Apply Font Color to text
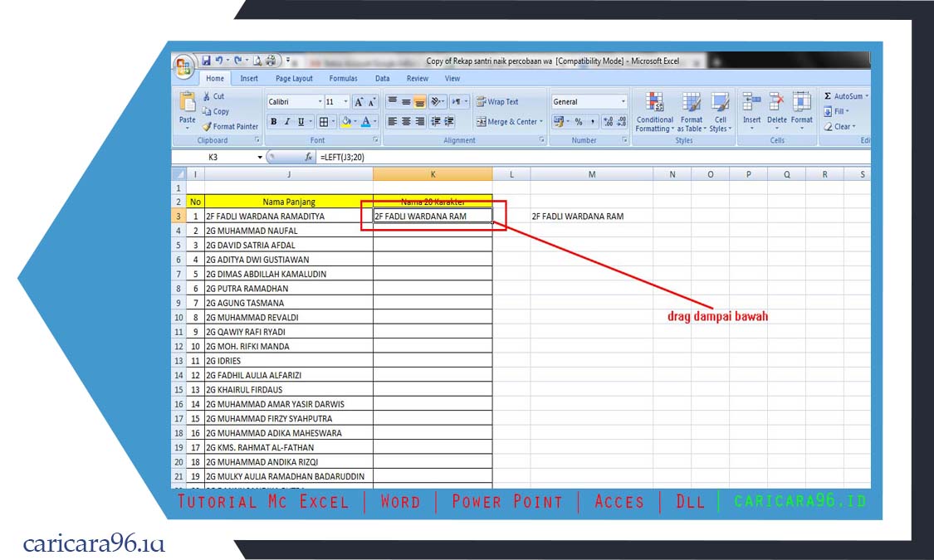934x560 pixels. [x=366, y=122]
